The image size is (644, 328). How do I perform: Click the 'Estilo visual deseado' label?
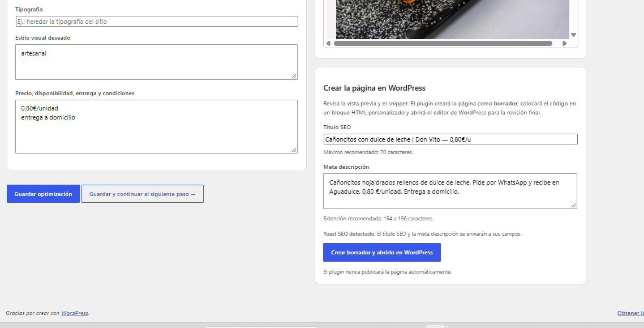pos(42,38)
